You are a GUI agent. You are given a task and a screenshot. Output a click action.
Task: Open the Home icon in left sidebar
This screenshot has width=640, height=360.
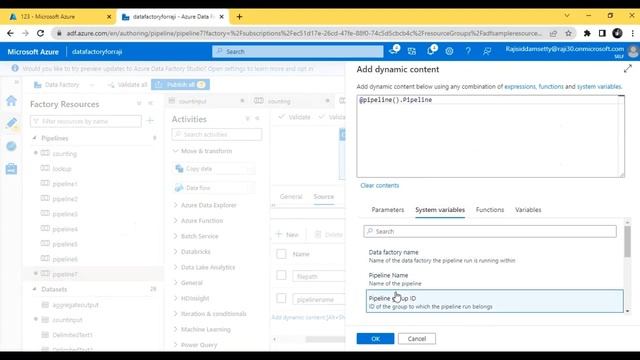click(x=11, y=100)
